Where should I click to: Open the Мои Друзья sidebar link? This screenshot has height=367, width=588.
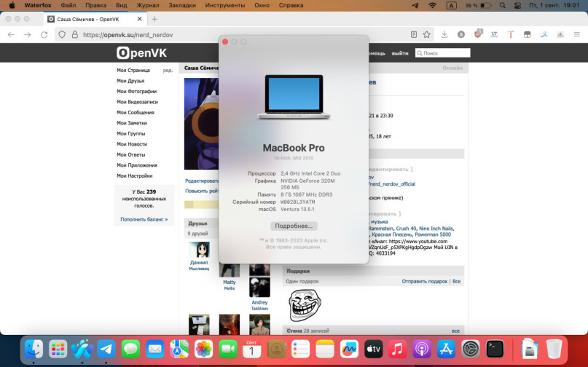(130, 81)
